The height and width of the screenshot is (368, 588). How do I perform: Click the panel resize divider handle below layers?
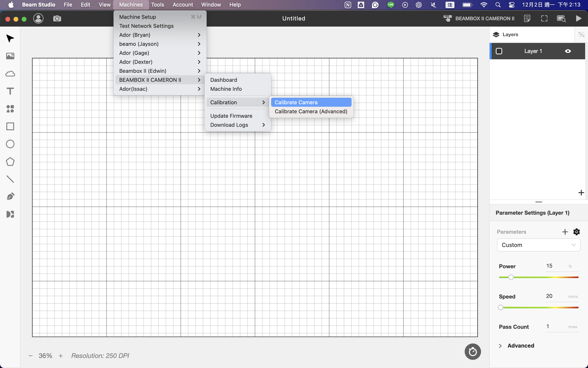tap(539, 202)
